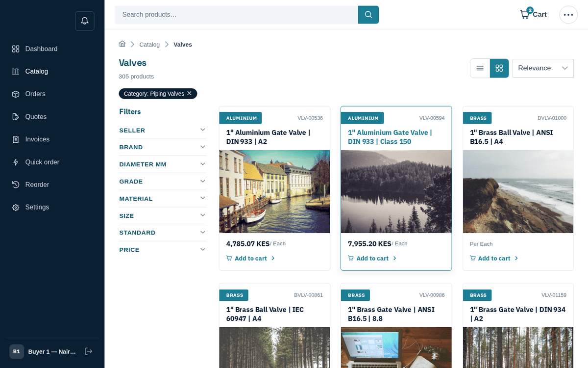Open 1" Brass Ball Valve ANSI B16.5 A4 title
This screenshot has height=368, width=588.
[x=511, y=137]
